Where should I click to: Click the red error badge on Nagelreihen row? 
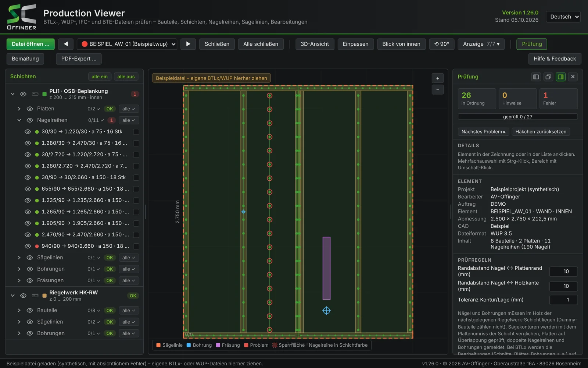tap(112, 120)
